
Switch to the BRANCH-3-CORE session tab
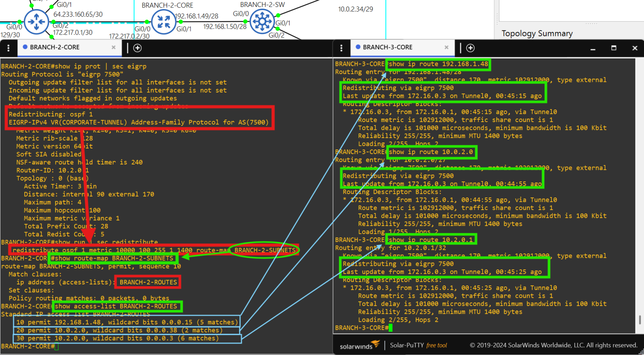(387, 47)
